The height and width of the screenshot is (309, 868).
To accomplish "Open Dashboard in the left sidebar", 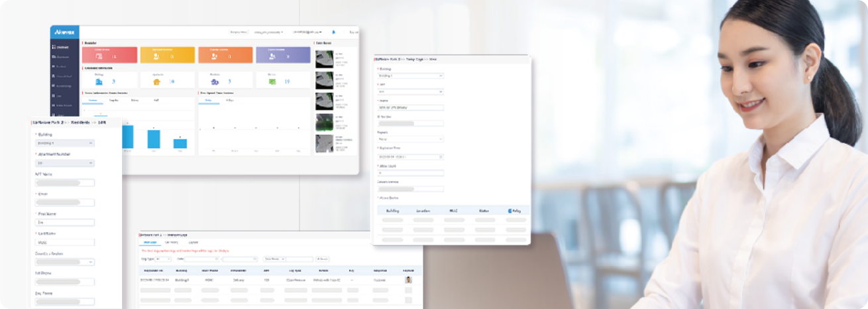I will [x=64, y=47].
